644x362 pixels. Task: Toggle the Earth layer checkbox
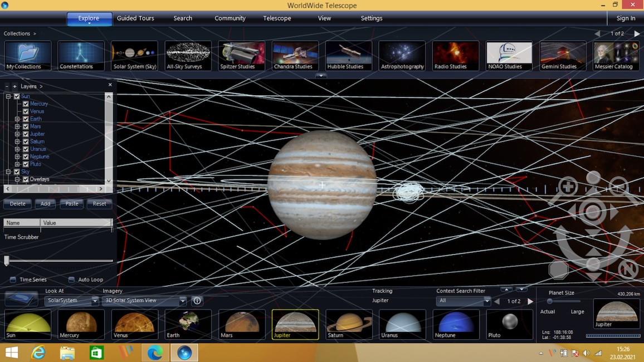[26, 119]
